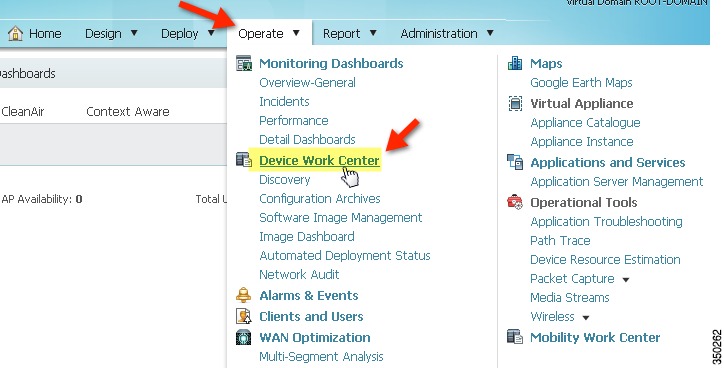Click the Maps buildings icon
The width and height of the screenshot is (724, 368).
(x=515, y=63)
